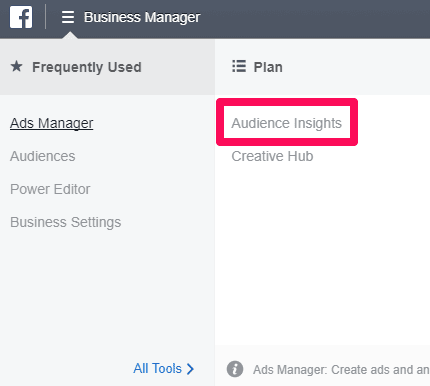Click the list icon beside Plan
The width and height of the screenshot is (430, 386).
pyautogui.click(x=239, y=66)
